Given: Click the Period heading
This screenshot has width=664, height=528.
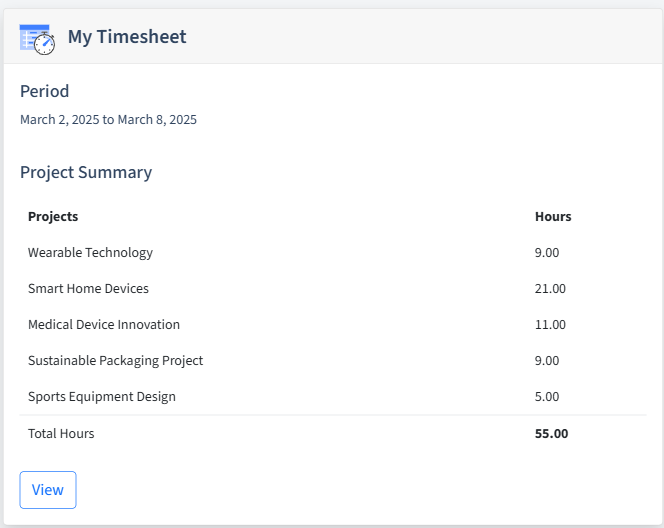Looking at the screenshot, I should pyautogui.click(x=44, y=91).
